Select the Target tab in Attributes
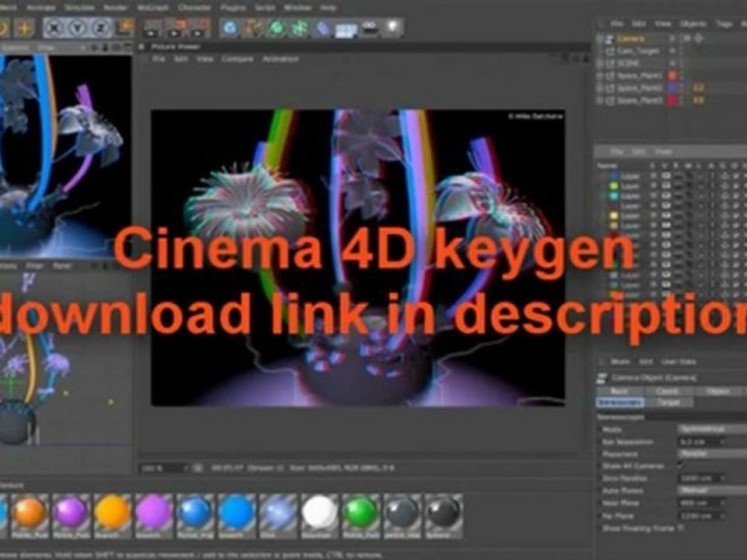 [x=668, y=402]
